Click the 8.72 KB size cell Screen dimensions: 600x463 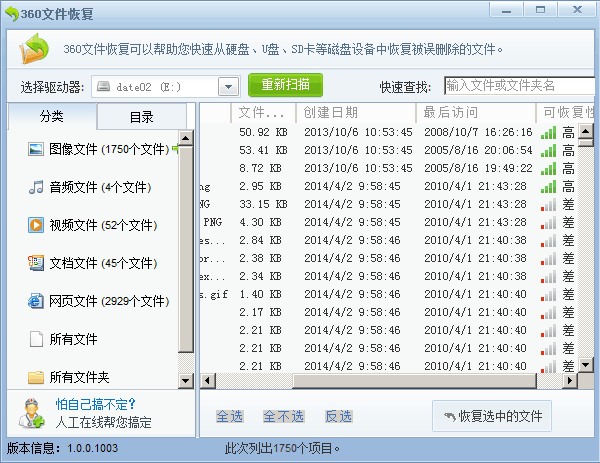(260, 168)
